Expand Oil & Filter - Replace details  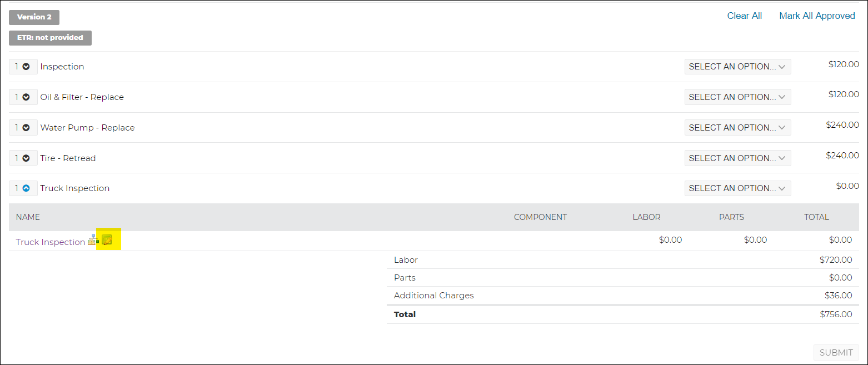pos(26,97)
